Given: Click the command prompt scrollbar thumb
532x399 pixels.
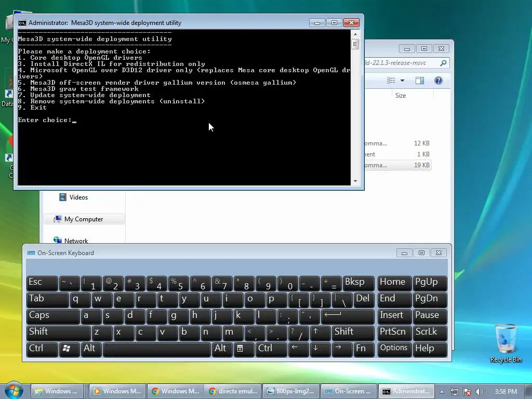Looking at the screenshot, I should tap(355, 44).
